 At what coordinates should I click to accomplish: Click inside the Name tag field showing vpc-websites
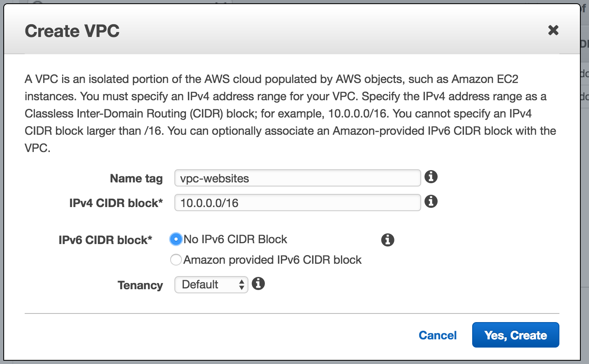(297, 178)
